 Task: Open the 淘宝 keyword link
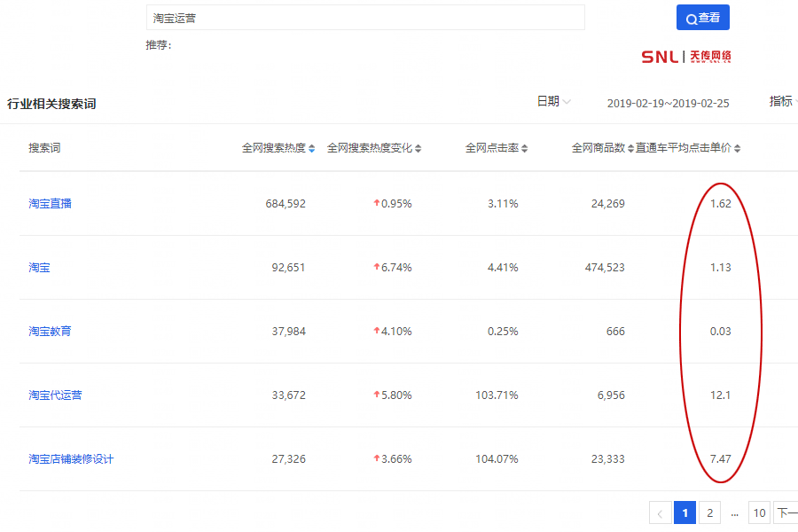pyautogui.click(x=38, y=267)
